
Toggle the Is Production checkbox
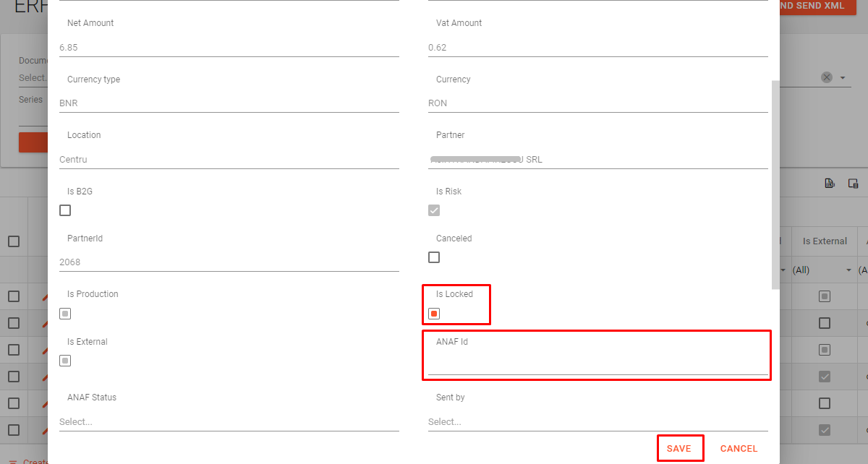65,314
